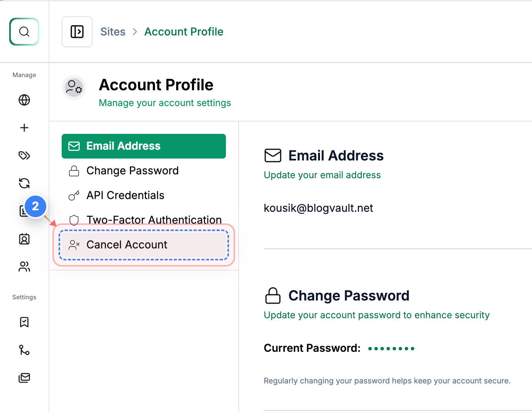
Task: Open the Sites globe icon in sidebar
Action: (x=24, y=100)
